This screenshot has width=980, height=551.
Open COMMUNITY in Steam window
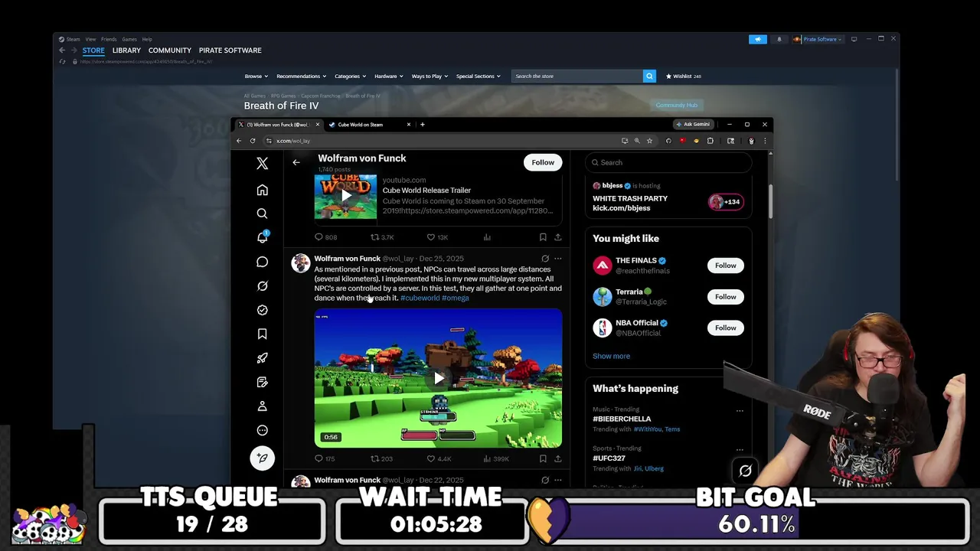tap(170, 51)
